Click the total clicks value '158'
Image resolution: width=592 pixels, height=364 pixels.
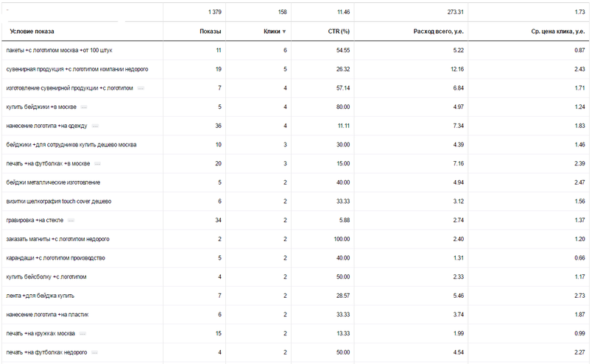(282, 12)
